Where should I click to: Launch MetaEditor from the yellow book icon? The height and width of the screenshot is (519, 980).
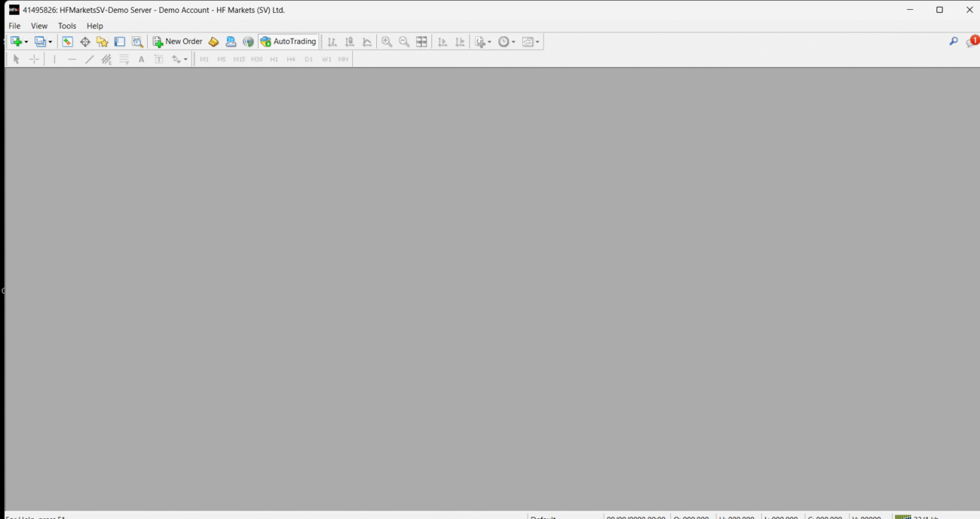pyautogui.click(x=214, y=42)
